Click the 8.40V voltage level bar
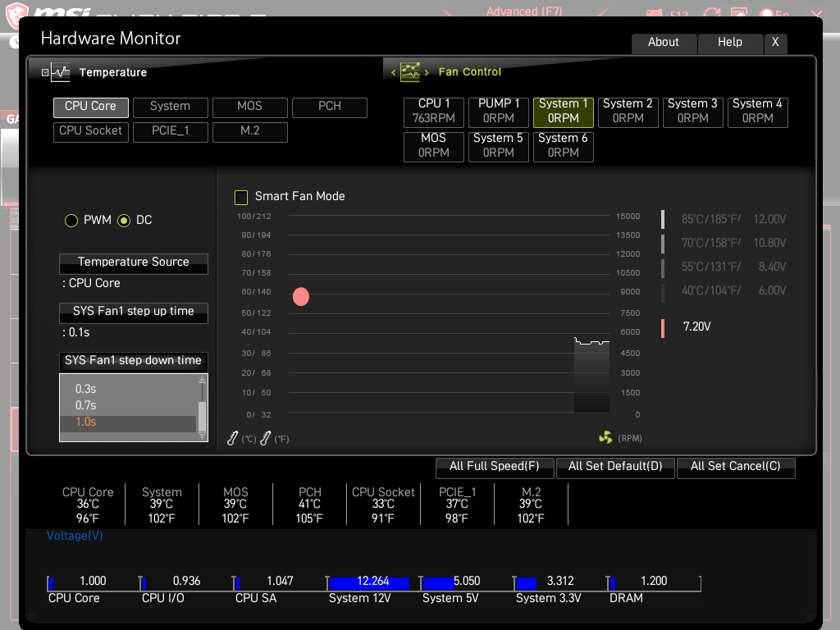 click(663, 268)
